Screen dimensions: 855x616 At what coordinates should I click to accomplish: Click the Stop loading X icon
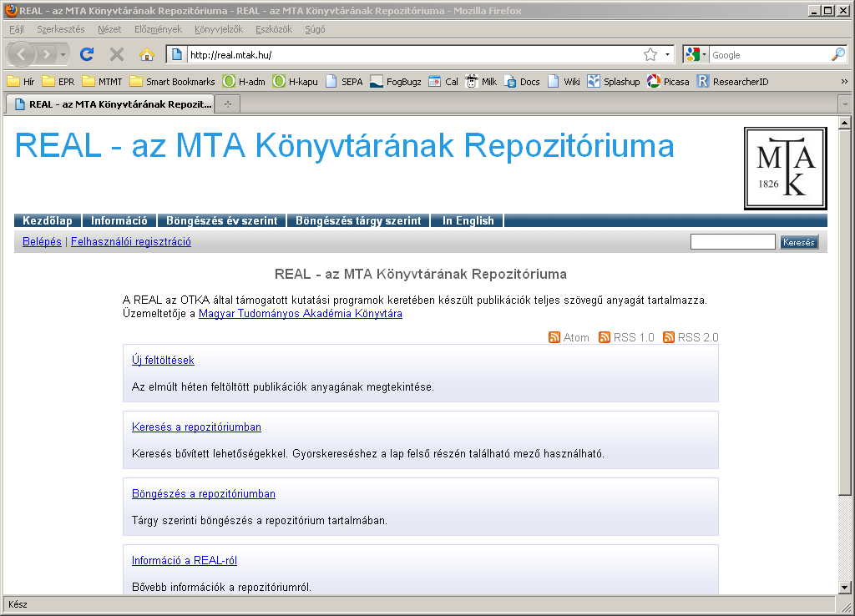pyautogui.click(x=117, y=54)
